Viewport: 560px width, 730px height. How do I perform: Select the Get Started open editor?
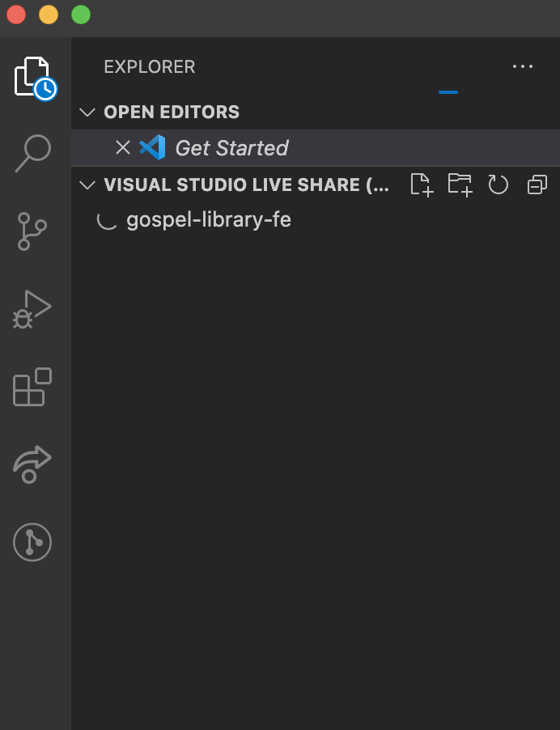(316, 148)
